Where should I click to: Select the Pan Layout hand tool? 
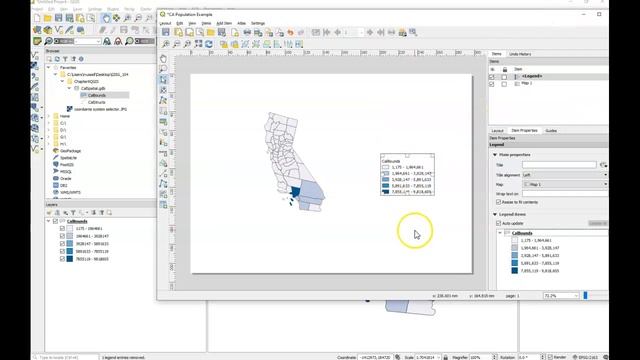pyautogui.click(x=163, y=58)
